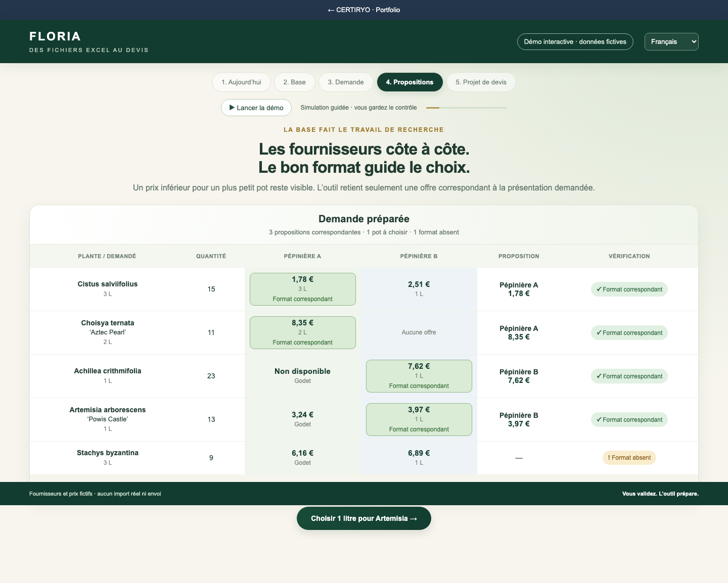Open the 2. Base step

294,82
